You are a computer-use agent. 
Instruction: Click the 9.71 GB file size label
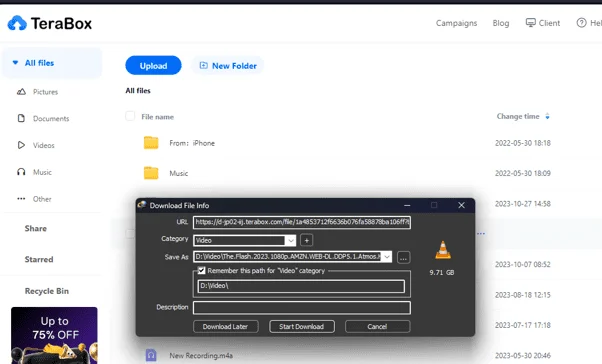[442, 273]
